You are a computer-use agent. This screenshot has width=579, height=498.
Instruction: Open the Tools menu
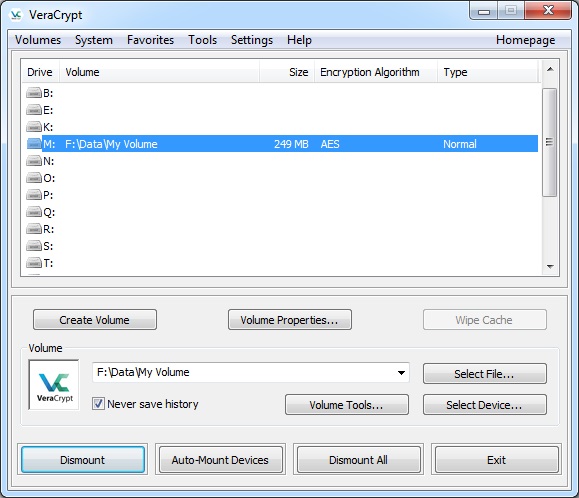[202, 40]
